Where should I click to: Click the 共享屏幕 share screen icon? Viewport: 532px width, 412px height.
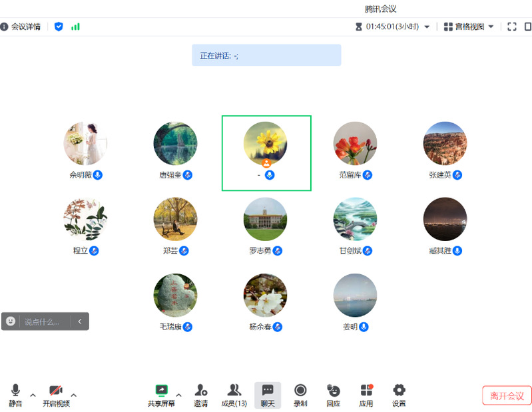161,391
